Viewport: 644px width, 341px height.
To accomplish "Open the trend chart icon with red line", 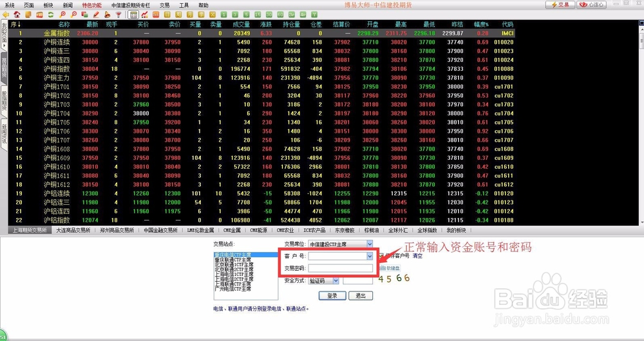I will pyautogui.click(x=144, y=15).
